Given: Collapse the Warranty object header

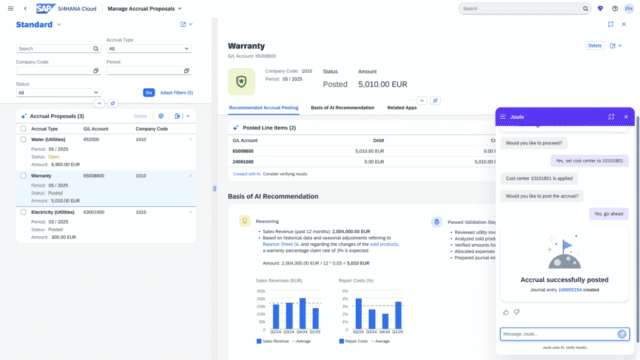Looking at the screenshot, I should click(x=422, y=100).
